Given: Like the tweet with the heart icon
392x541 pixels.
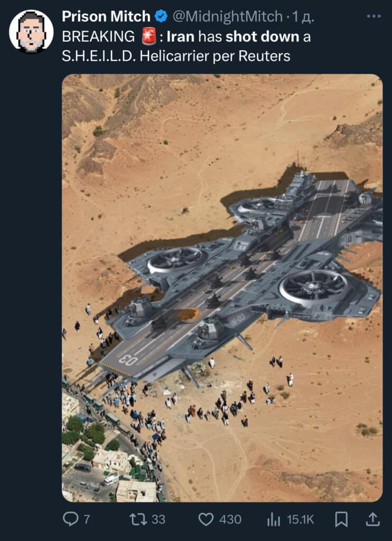Looking at the screenshot, I should click(x=206, y=519).
